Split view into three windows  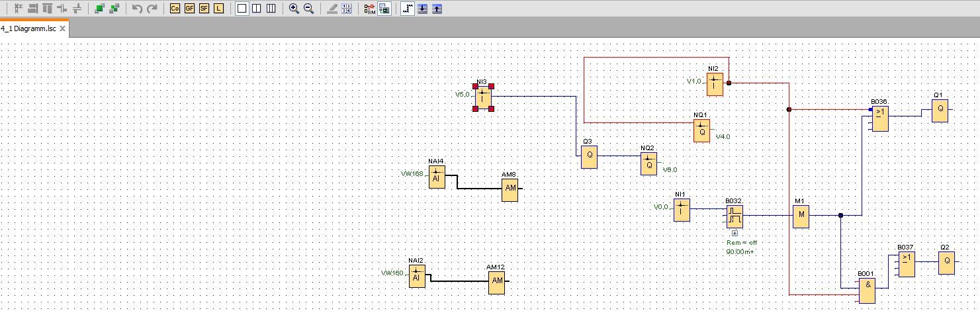[x=271, y=9]
